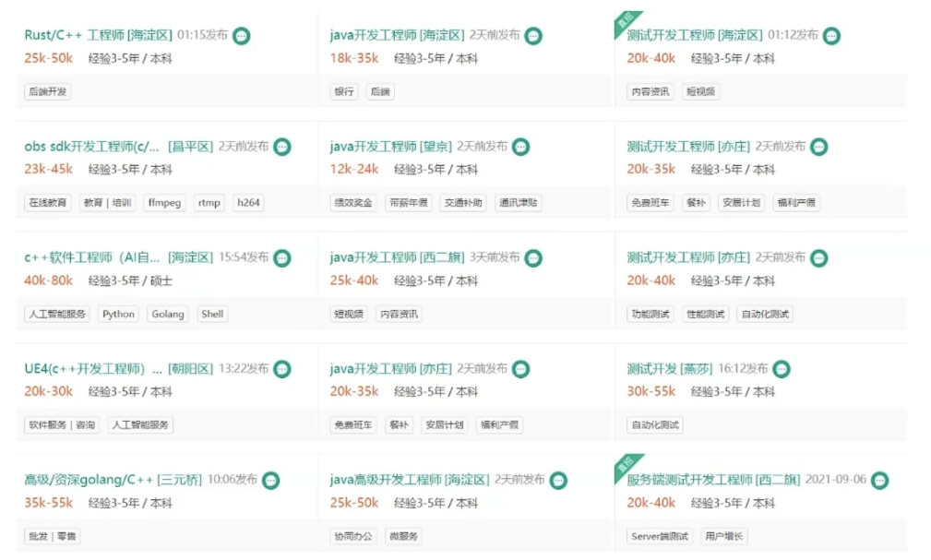The image size is (931, 560).
Task: Start chat for java开发工程师 [西二旗]
Action: [x=533, y=257]
